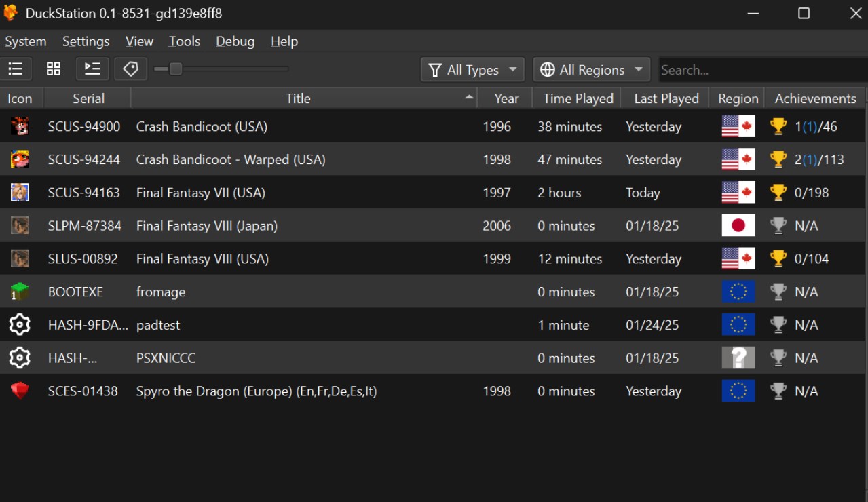868x502 pixels.
Task: Click the Japan flag for Final Fantasy VIII
Action: click(x=738, y=225)
